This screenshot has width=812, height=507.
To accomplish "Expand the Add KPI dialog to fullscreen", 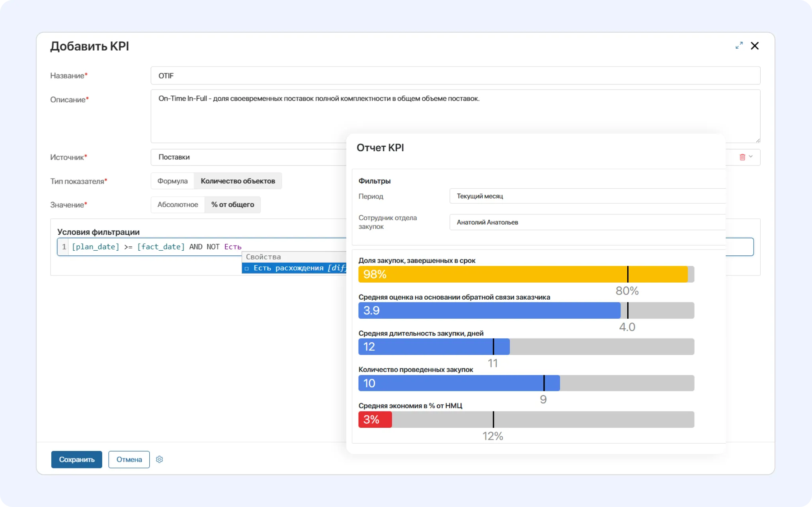I will pos(739,46).
